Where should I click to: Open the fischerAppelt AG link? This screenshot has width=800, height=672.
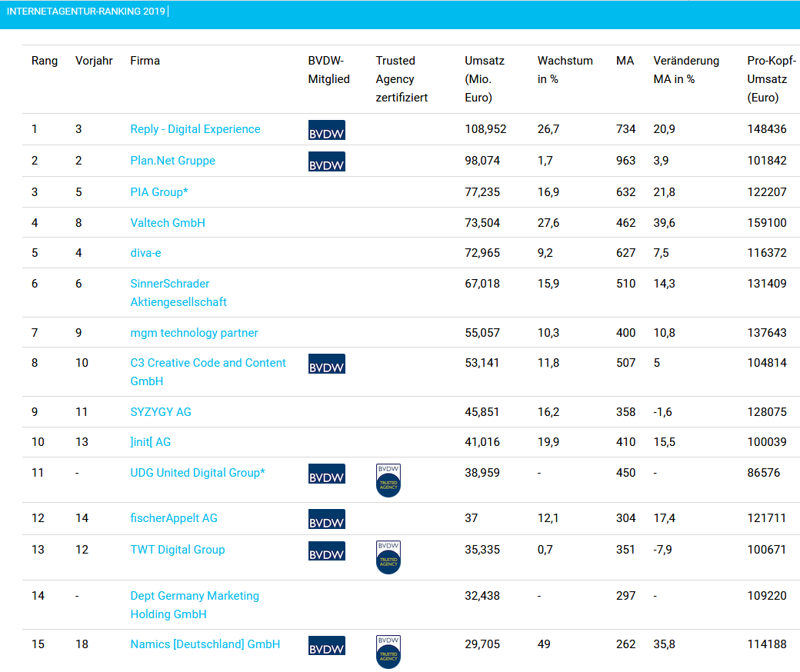(174, 518)
